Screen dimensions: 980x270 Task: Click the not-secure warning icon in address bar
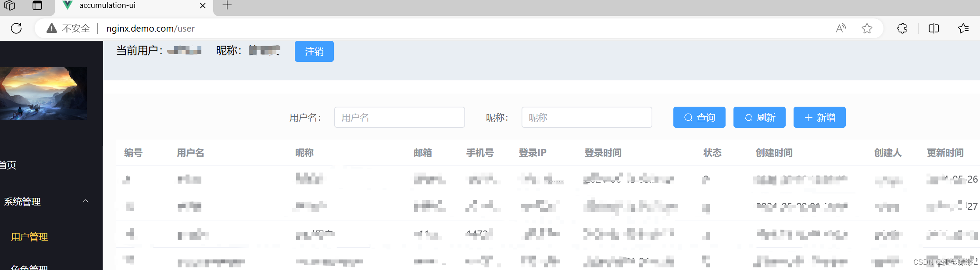pos(52,29)
